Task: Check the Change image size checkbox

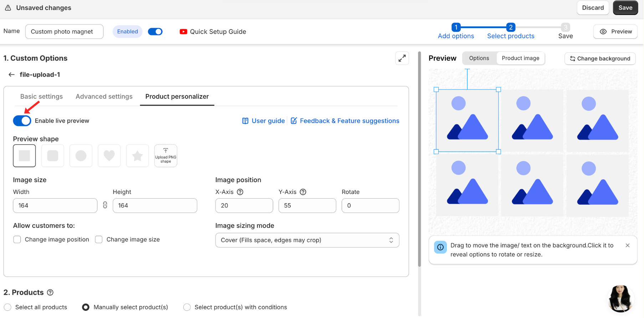Action: (99, 240)
